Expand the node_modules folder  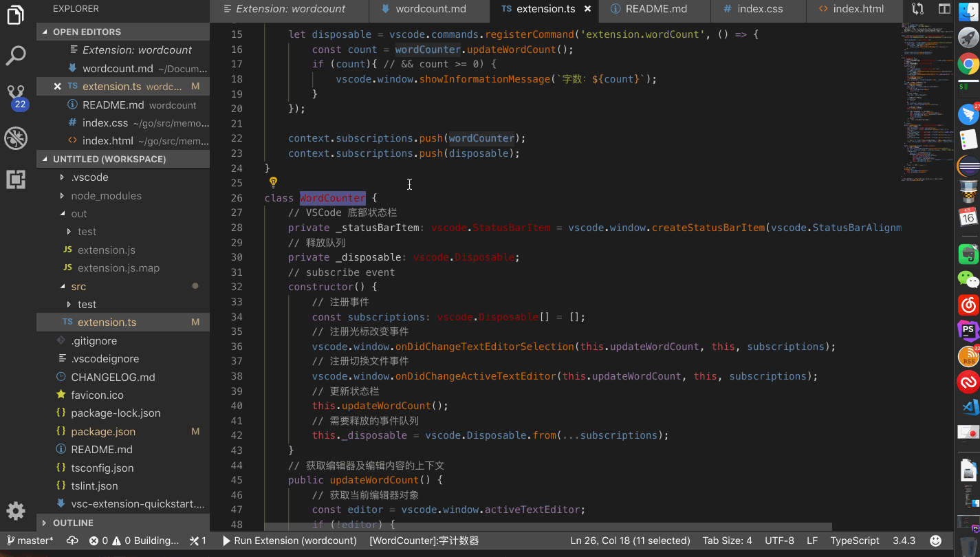pyautogui.click(x=123, y=195)
